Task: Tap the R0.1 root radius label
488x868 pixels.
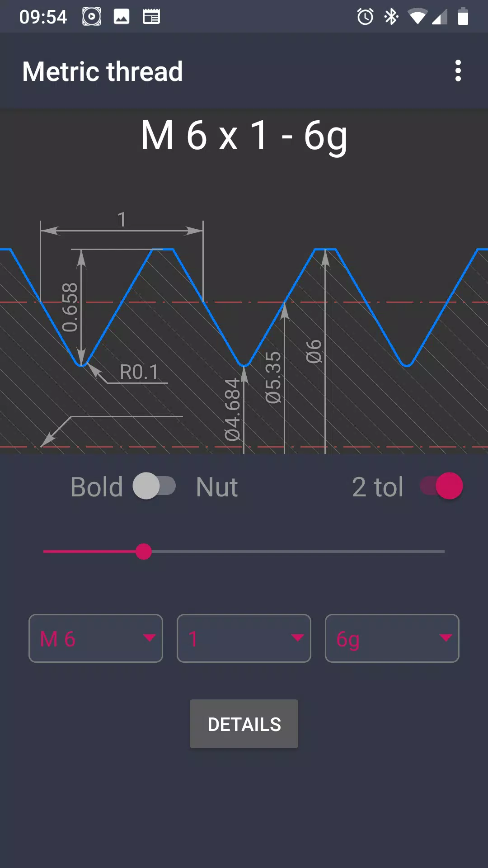Action: click(139, 372)
